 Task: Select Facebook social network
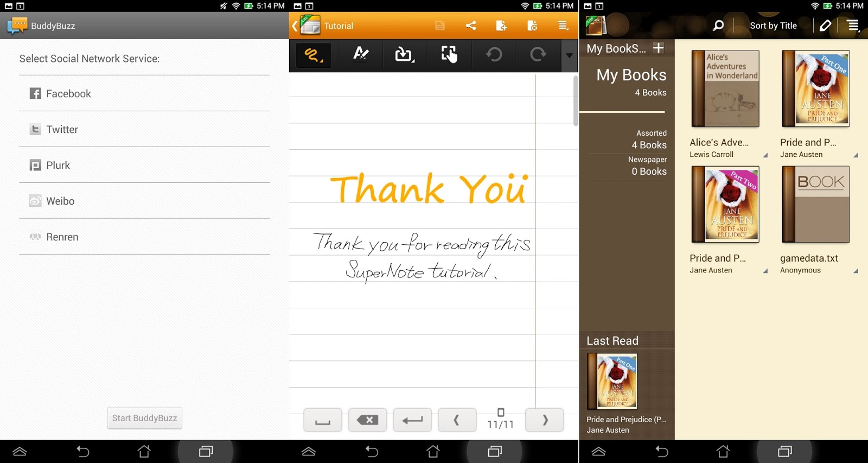tap(144, 93)
